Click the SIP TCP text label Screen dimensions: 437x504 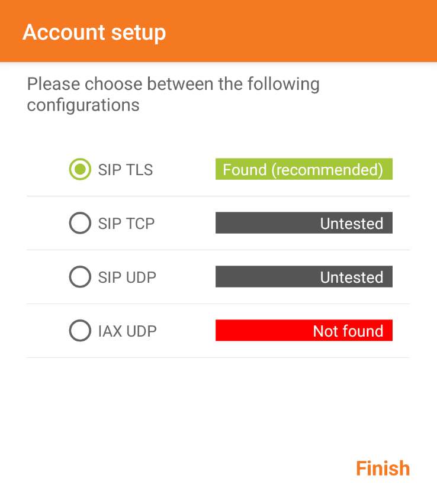point(126,223)
